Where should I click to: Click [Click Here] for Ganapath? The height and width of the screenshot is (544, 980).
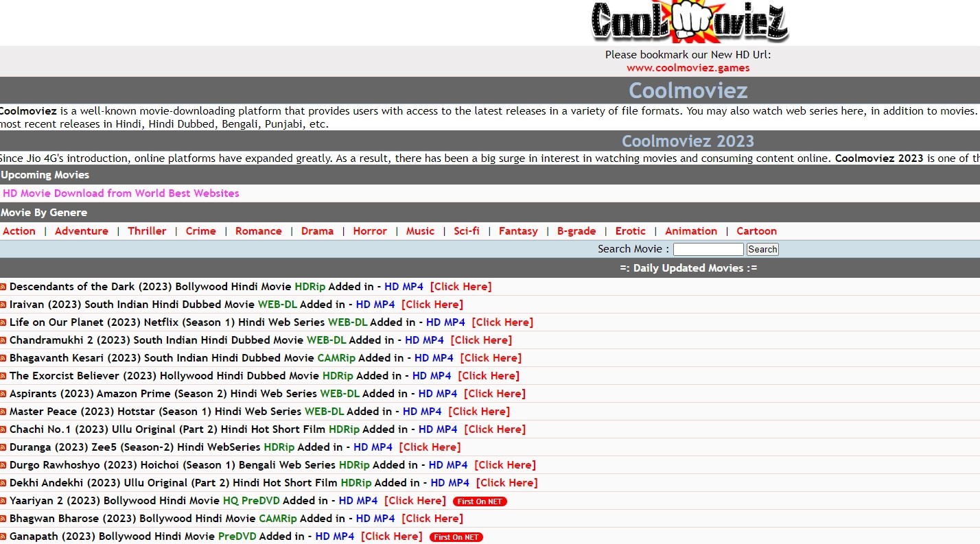[x=392, y=536]
